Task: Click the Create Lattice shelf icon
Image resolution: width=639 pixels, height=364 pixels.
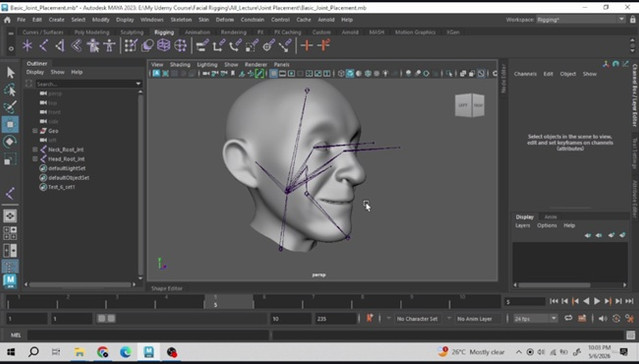Action: click(163, 45)
